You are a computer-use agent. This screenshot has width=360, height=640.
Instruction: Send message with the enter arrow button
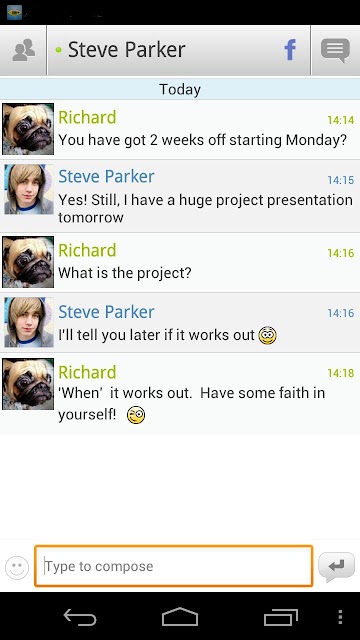tap(336, 567)
